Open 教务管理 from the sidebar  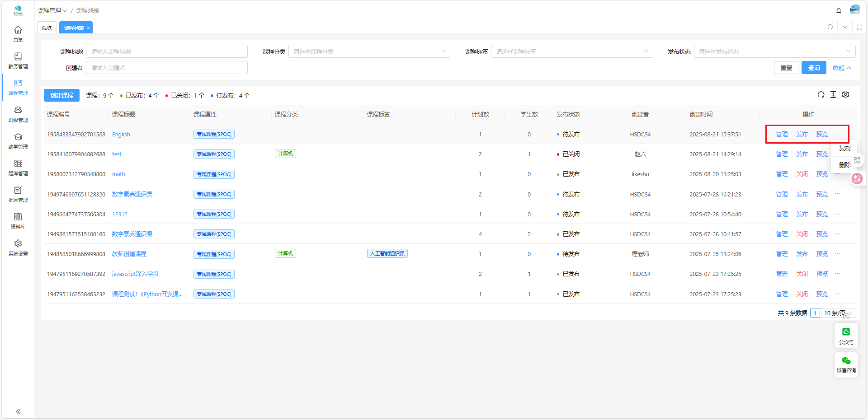(x=18, y=61)
